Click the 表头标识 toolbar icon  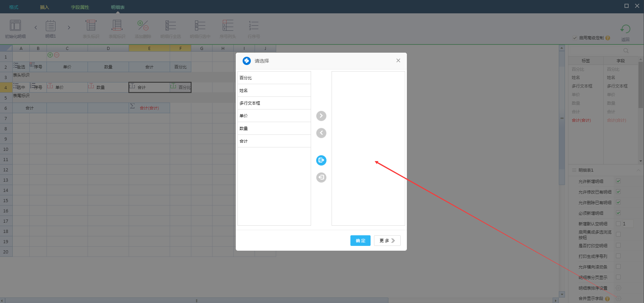(91, 26)
